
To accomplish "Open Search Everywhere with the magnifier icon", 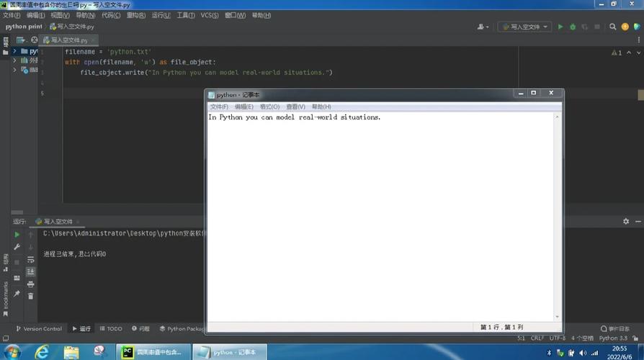I will [x=612, y=27].
